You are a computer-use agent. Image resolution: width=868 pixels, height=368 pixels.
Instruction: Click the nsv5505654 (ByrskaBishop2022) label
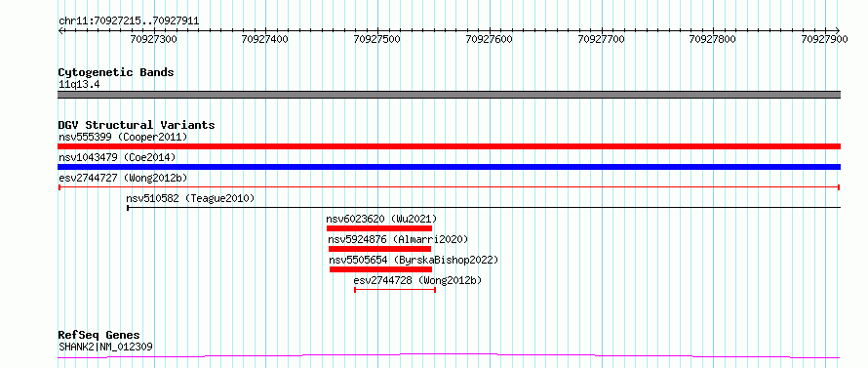point(414,260)
